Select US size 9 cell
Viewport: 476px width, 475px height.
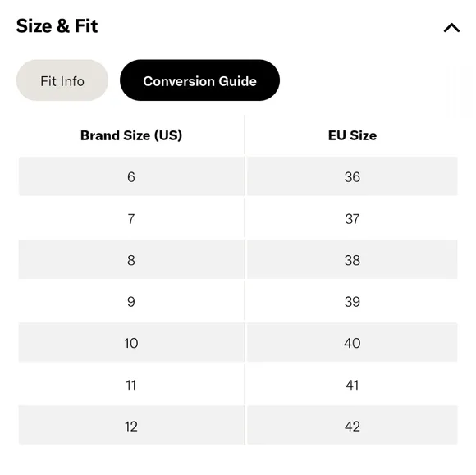(131, 301)
